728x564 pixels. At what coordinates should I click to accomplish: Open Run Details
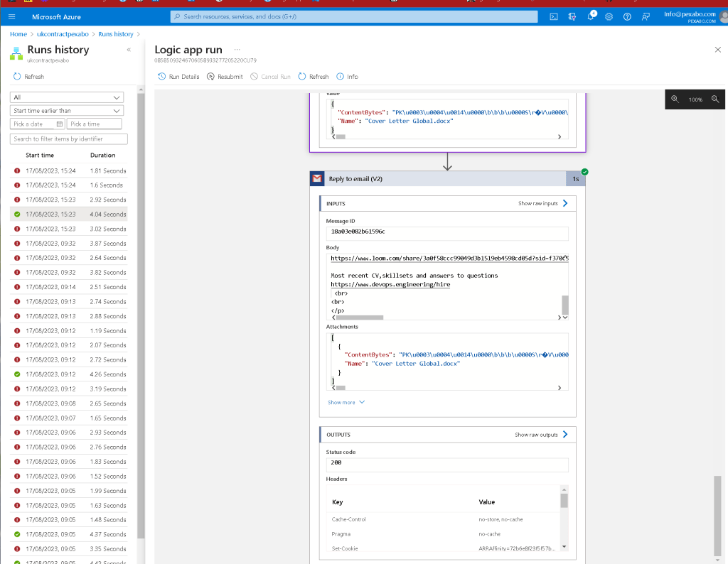(178, 77)
